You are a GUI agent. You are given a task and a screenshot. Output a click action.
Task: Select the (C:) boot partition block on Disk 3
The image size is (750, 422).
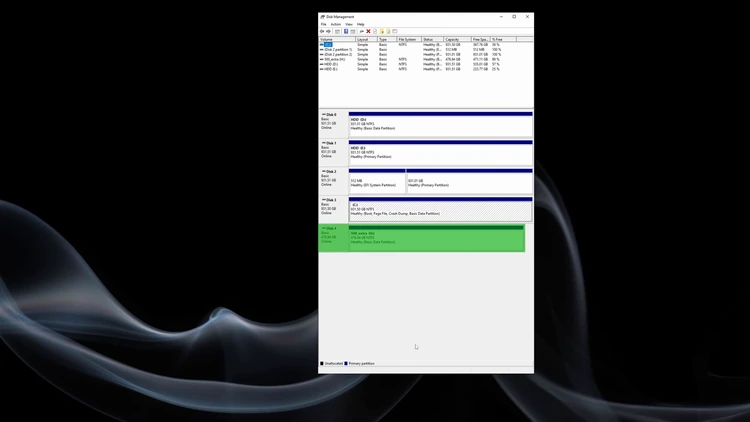[x=441, y=210]
